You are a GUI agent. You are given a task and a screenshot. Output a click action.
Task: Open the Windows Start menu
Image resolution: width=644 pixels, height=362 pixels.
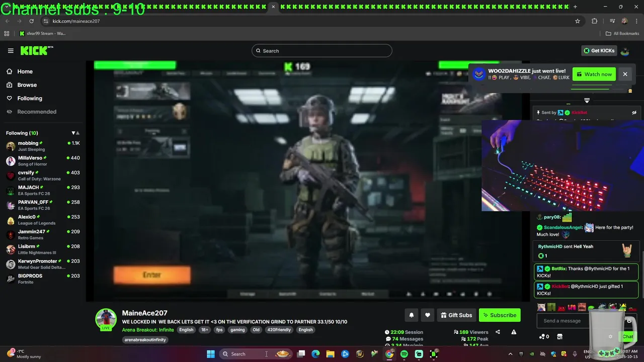tap(211, 354)
